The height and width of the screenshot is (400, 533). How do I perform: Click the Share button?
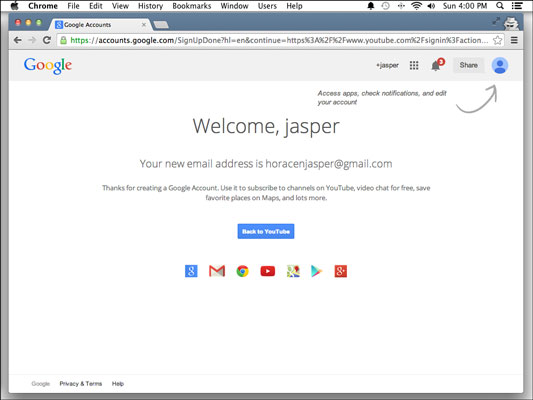[468, 65]
